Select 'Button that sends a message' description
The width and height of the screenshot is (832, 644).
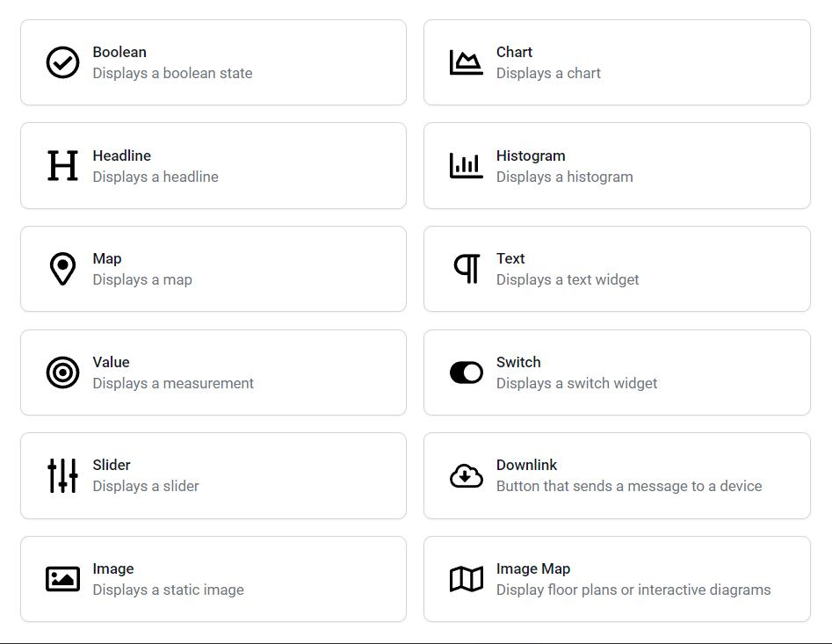628,486
